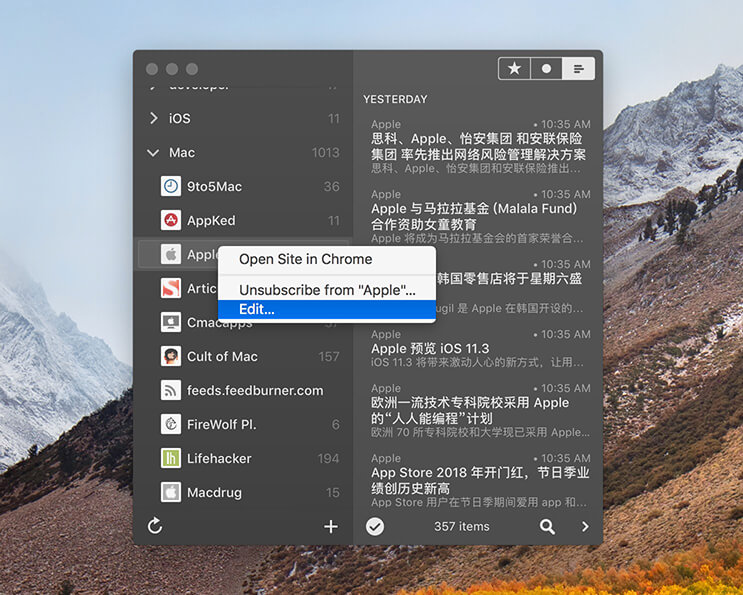Click the 1013 Mac unread count
Viewport: 743px width, 595px height.
tap(326, 153)
